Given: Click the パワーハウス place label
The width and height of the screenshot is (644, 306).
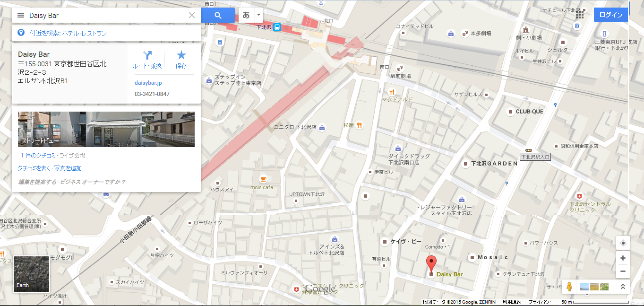Looking at the screenshot, I should pyautogui.click(x=543, y=243).
